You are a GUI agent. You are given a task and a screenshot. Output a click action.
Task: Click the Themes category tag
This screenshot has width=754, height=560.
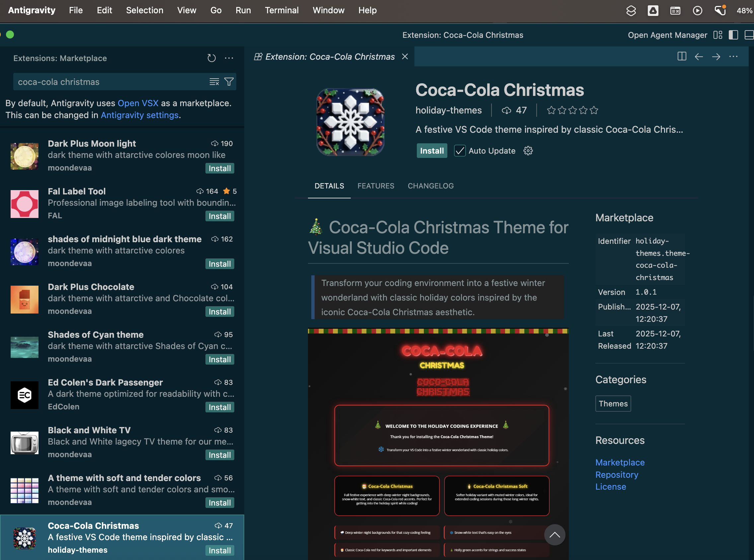tap(613, 404)
